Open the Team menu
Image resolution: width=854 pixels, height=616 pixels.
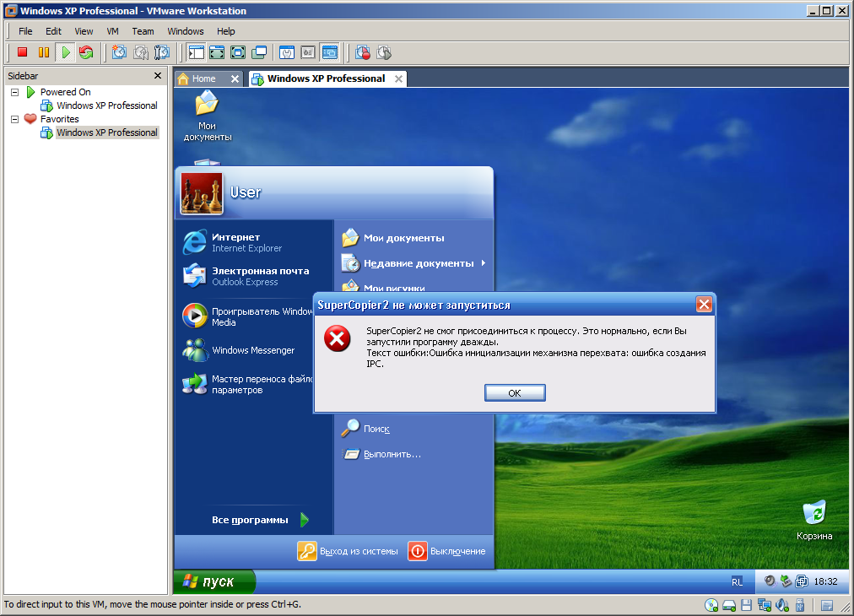pyautogui.click(x=143, y=31)
